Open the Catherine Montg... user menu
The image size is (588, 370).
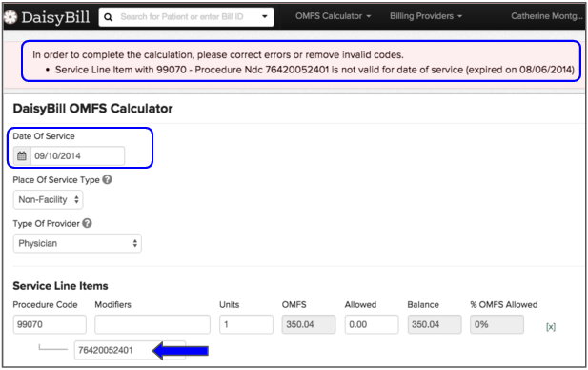[x=547, y=16]
